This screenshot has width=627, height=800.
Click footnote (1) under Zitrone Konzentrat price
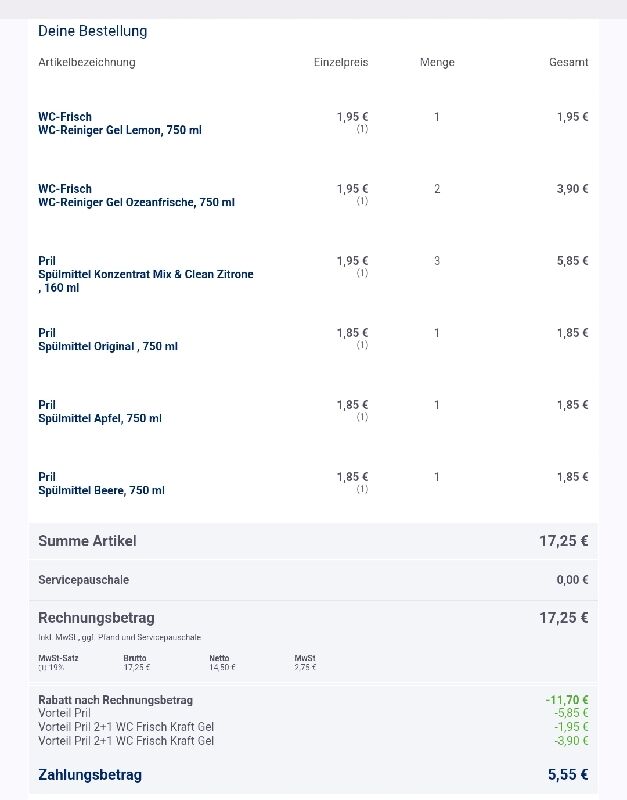[x=362, y=273]
